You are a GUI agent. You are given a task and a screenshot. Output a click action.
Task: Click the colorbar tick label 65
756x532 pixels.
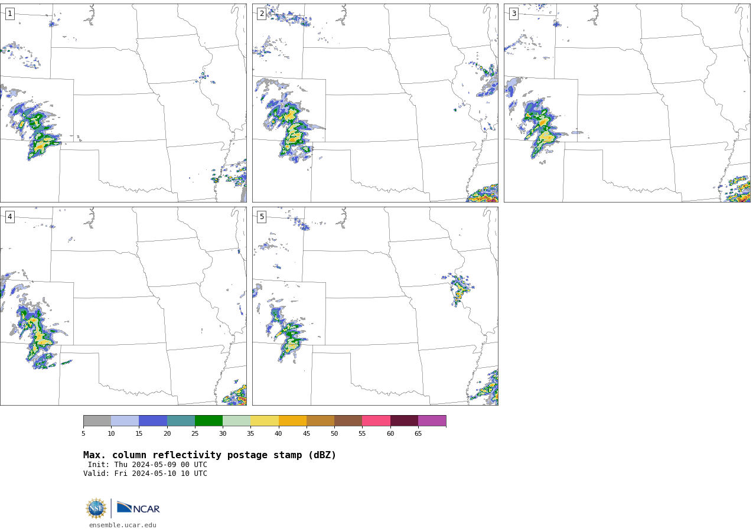click(x=418, y=434)
